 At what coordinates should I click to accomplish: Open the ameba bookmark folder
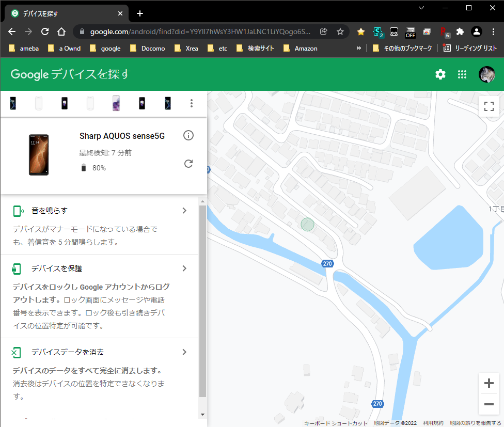pos(23,48)
